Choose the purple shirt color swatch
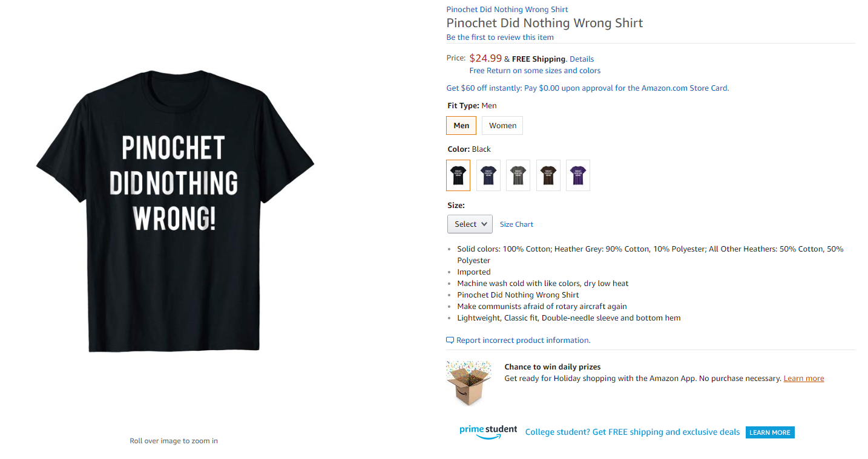 click(578, 175)
